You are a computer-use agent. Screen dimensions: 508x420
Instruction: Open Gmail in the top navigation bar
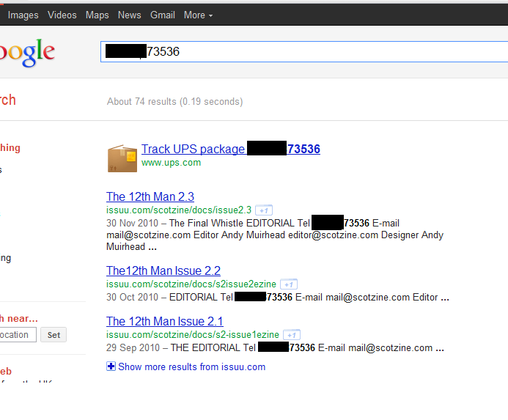[163, 15]
